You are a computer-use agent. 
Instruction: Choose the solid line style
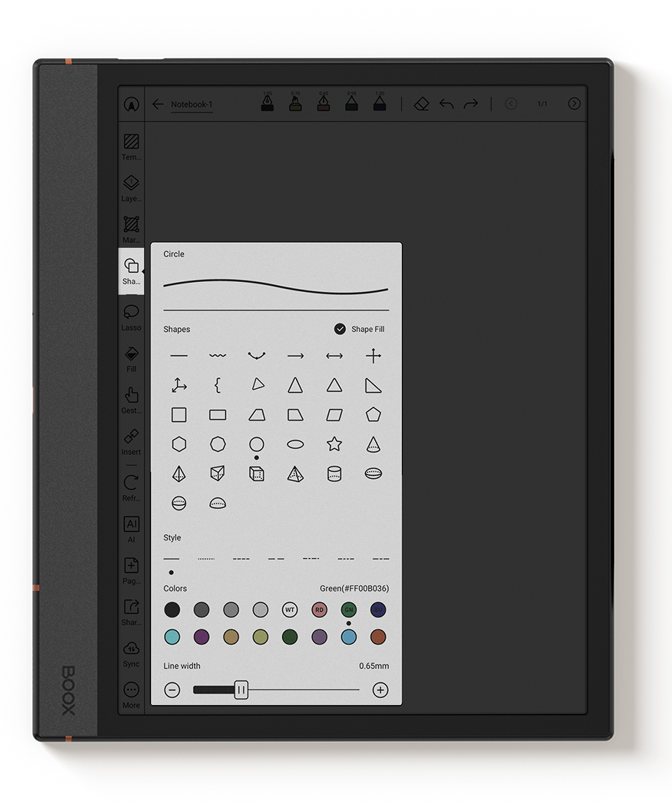pyautogui.click(x=171, y=559)
